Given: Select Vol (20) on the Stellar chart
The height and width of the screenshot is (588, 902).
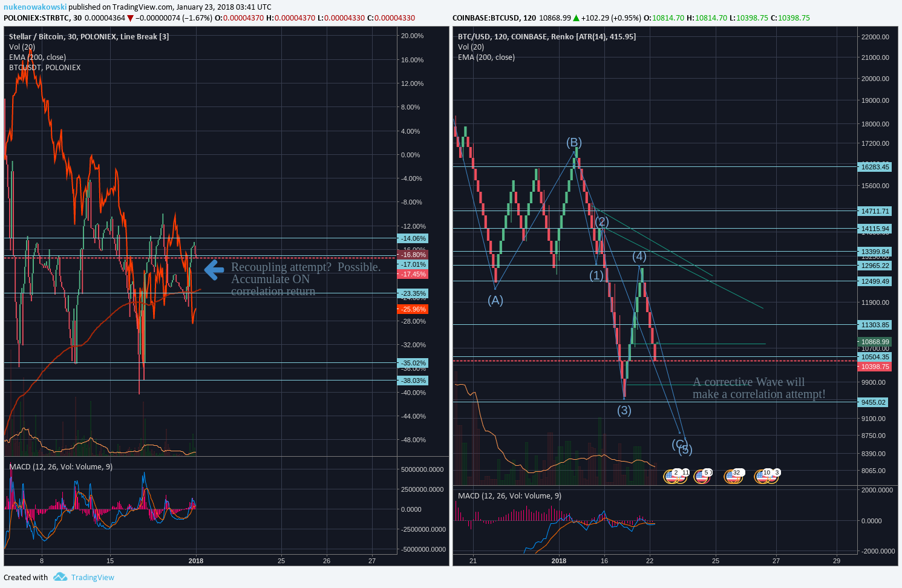Looking at the screenshot, I should pyautogui.click(x=22, y=47).
